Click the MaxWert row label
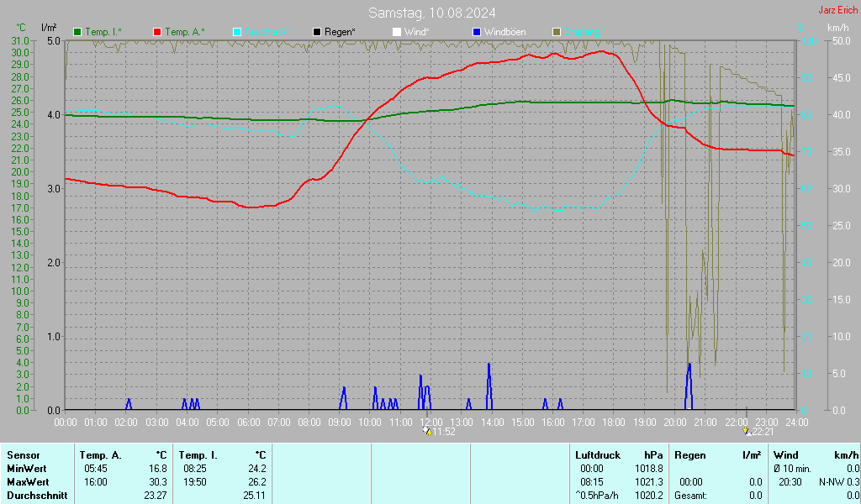The image size is (861, 504). pos(28,482)
